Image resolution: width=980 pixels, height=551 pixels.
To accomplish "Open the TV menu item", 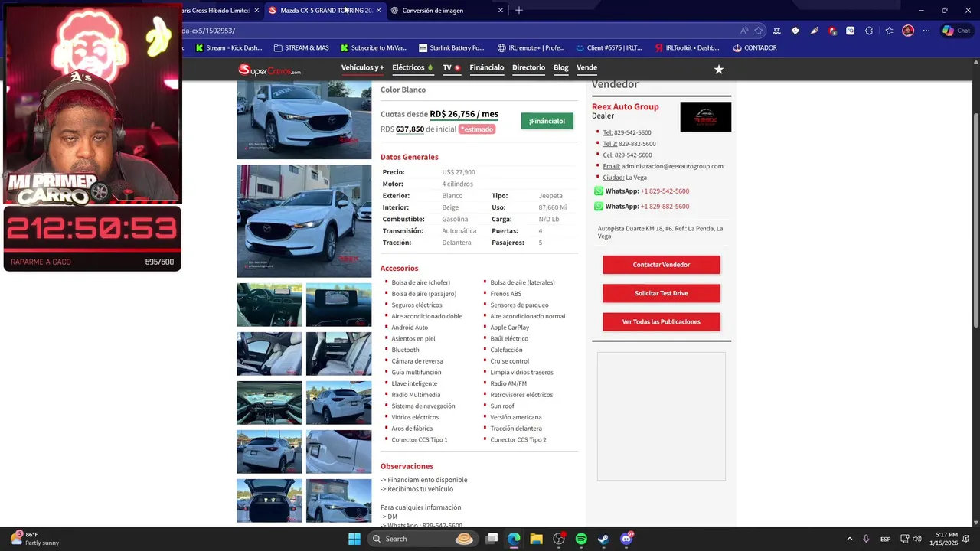I will [x=451, y=67].
